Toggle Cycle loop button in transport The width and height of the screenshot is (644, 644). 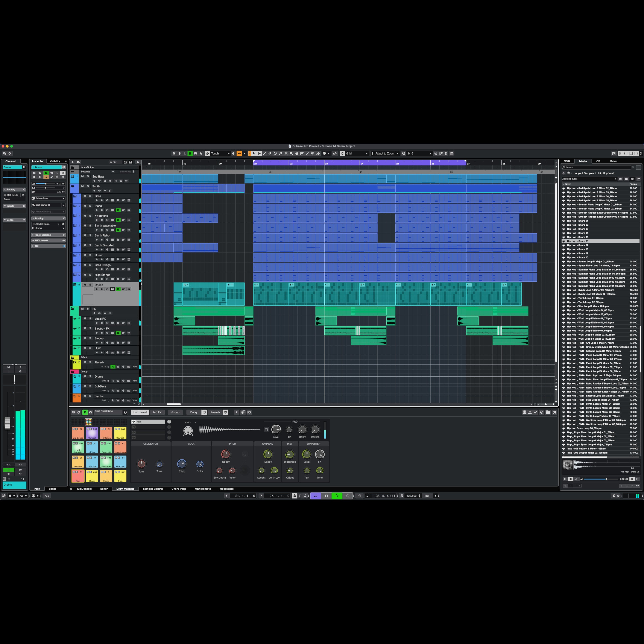316,496
